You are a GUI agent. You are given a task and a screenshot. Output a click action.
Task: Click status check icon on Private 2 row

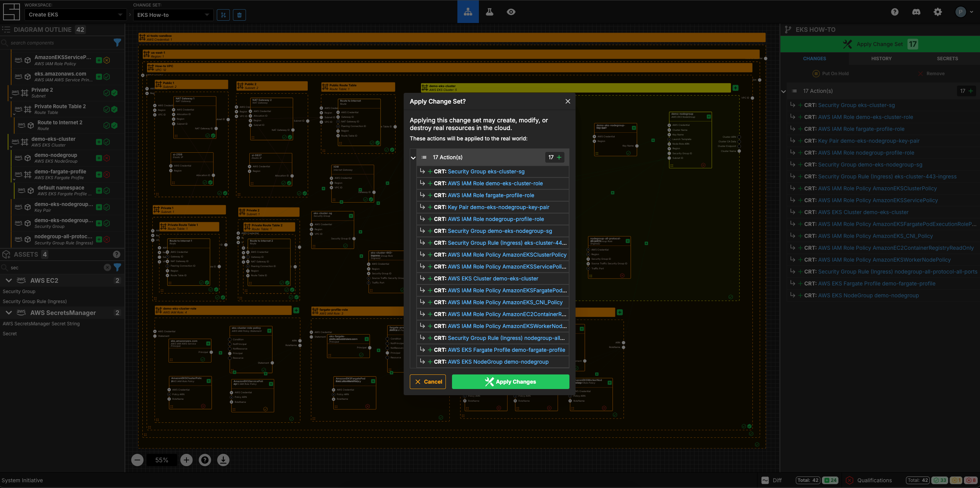(x=107, y=93)
